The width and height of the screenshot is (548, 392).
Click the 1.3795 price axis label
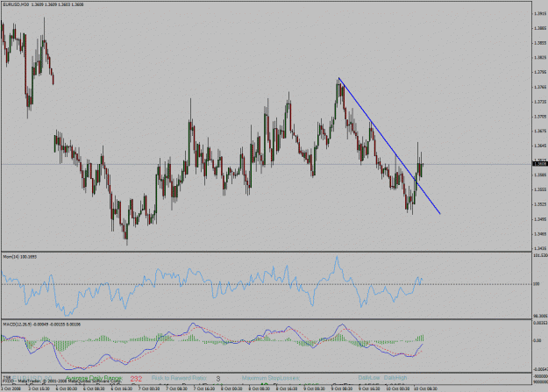tap(540, 73)
